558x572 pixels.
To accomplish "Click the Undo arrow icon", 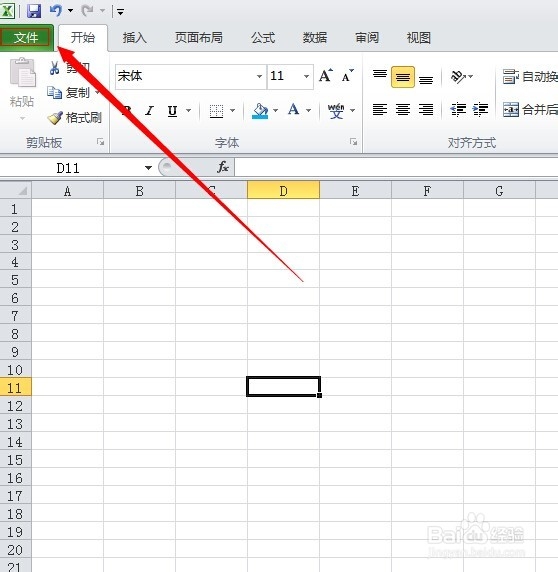I will (56, 10).
